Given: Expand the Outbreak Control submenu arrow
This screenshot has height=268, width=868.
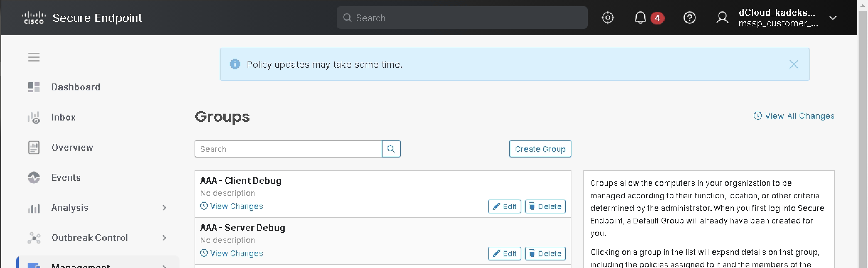Looking at the screenshot, I should (164, 238).
